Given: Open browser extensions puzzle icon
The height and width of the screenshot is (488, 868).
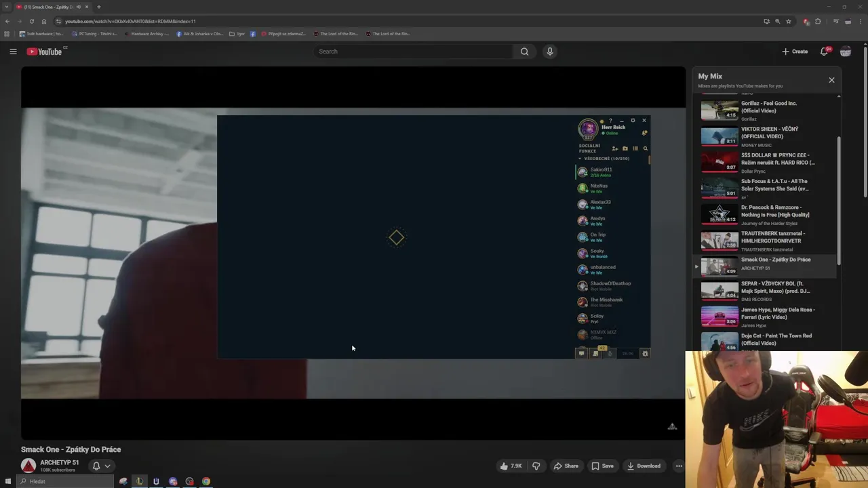Looking at the screenshot, I should [x=818, y=21].
